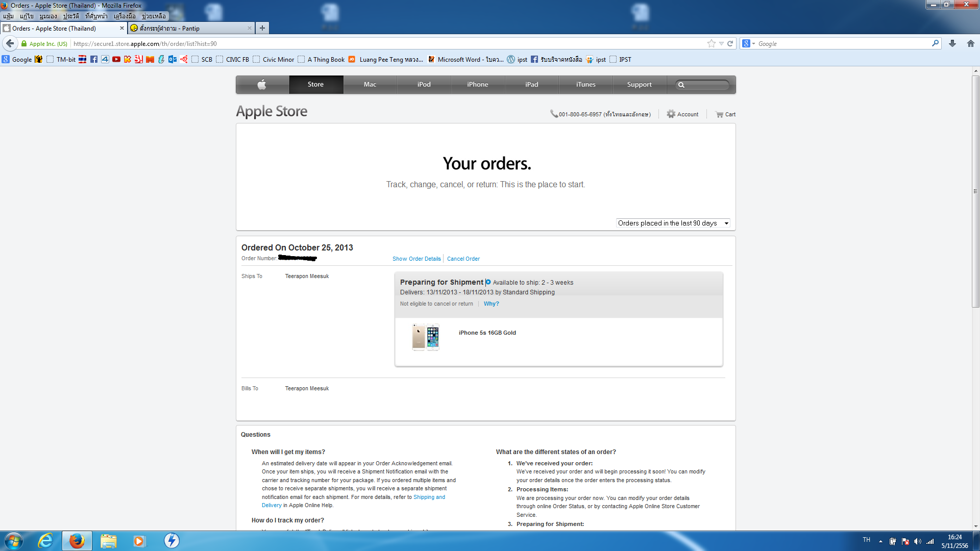The image size is (980, 551).
Task: Open the iPod nav item
Action: pyautogui.click(x=424, y=85)
